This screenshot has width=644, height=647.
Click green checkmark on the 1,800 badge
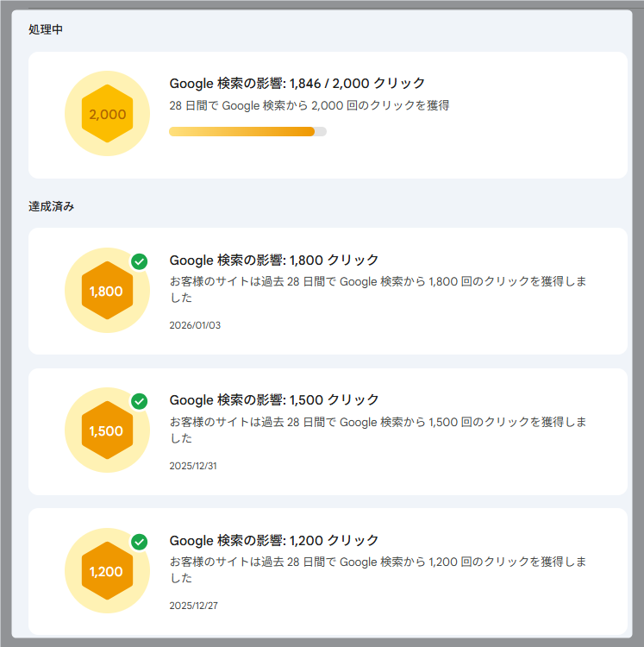pyautogui.click(x=140, y=261)
